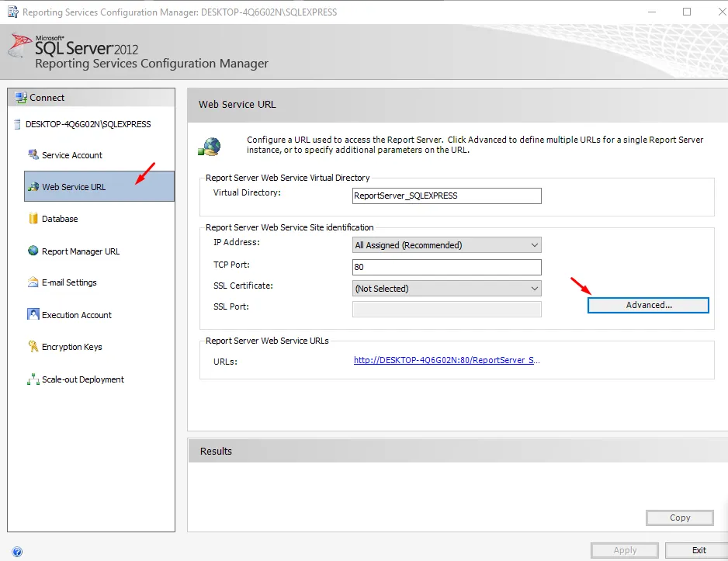
Task: Open Report Manager URL settings
Action: 81,251
